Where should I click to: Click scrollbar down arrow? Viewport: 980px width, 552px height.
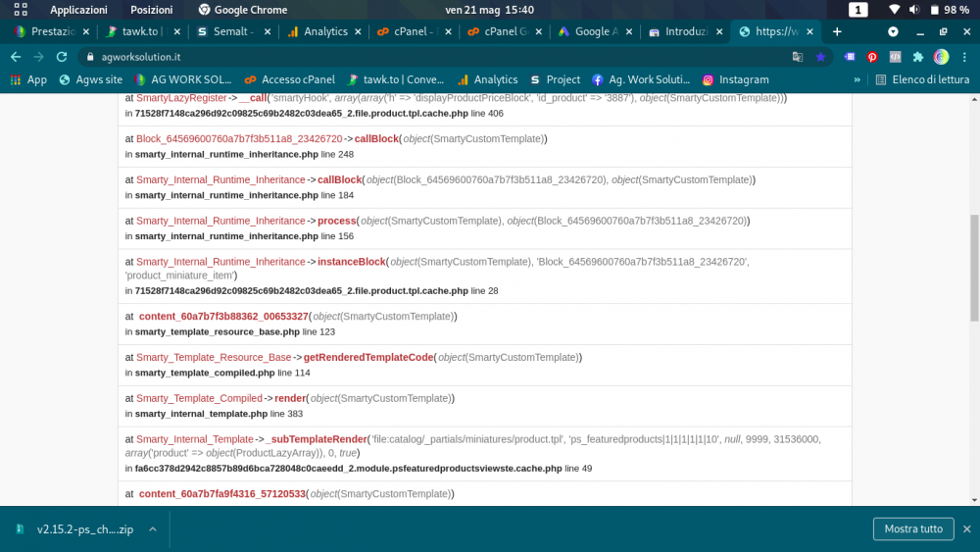click(974, 500)
